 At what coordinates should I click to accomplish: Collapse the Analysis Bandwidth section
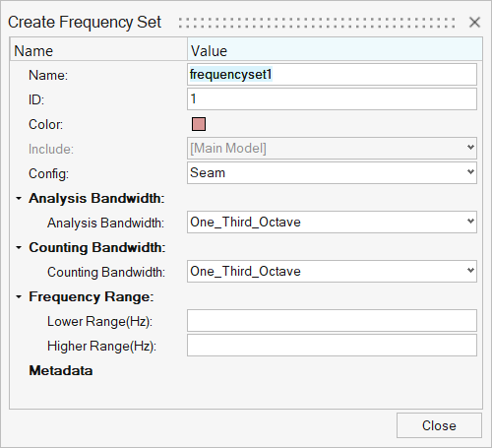tap(19, 198)
